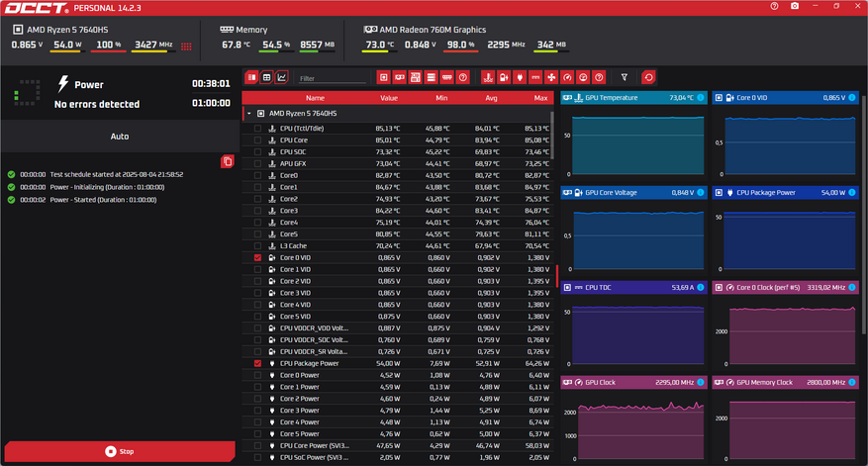Sort the table by the Max column header
This screenshot has width=868, height=466.
[x=540, y=98]
